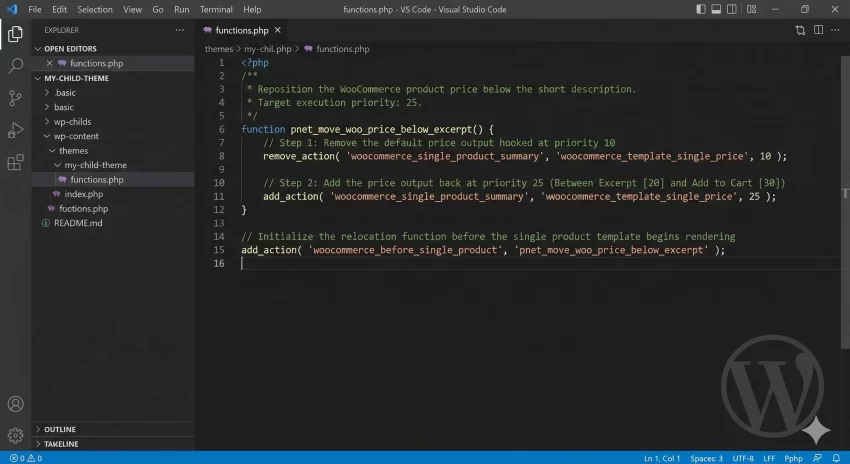Open foctions.php in the file tree
Screen dimensions: 850x464
coord(113,209)
